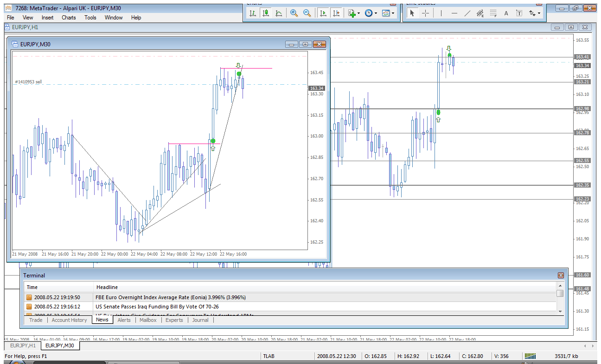The width and height of the screenshot is (601, 364).
Task: Open the Indicators dropdown arrow
Action: click(359, 13)
